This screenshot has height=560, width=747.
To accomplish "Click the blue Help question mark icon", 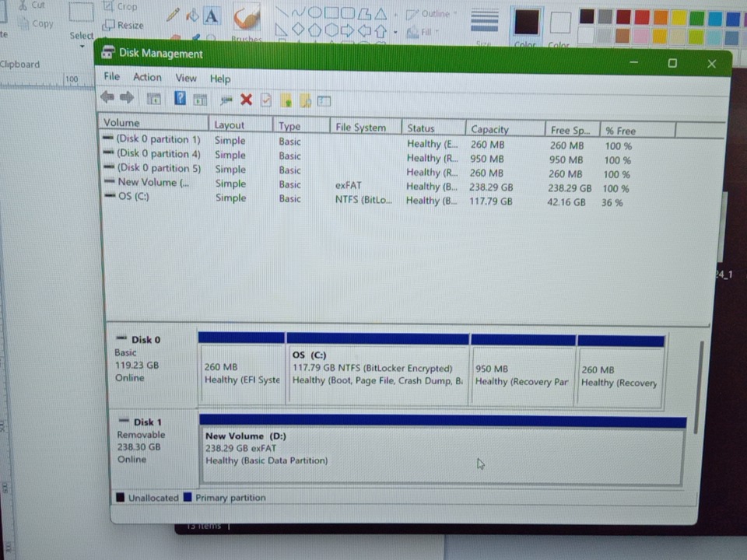I will (x=180, y=99).
